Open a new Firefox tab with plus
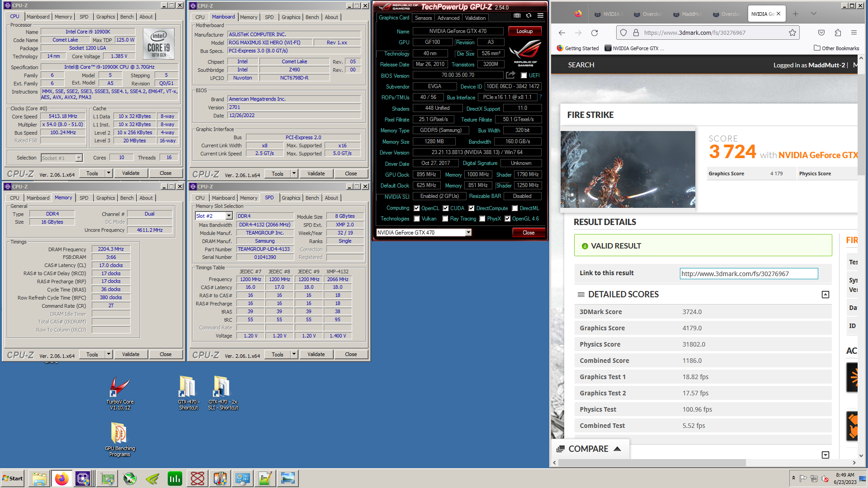 click(x=796, y=14)
